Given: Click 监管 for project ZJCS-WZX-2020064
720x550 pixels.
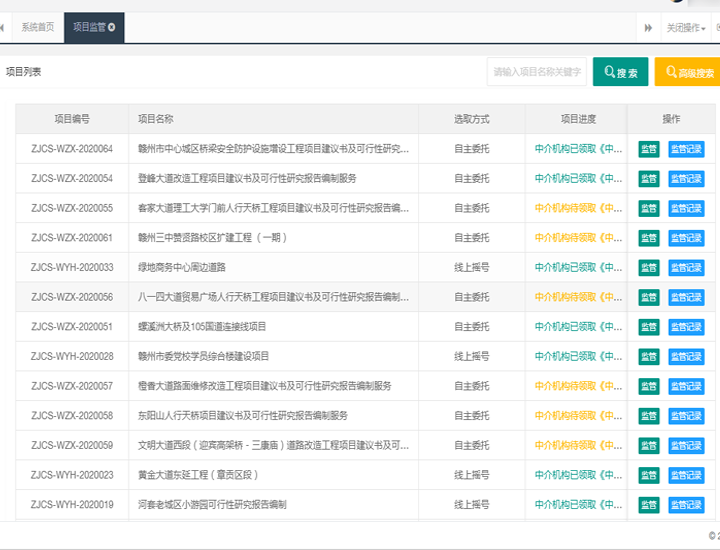Looking at the screenshot, I should pos(649,149).
